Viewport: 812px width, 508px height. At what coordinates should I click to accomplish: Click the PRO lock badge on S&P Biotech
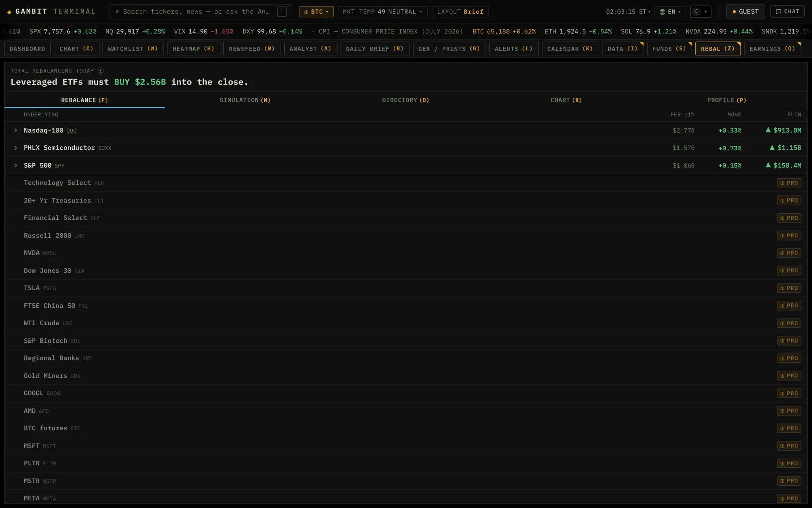pyautogui.click(x=789, y=341)
